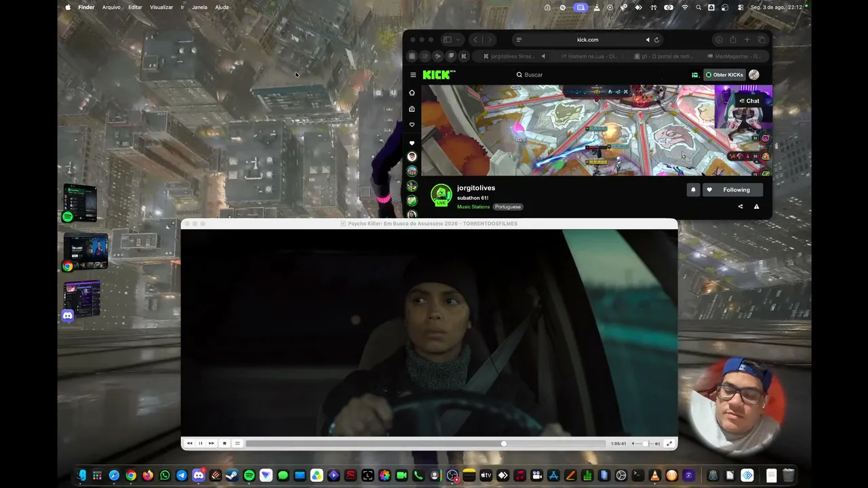Mute the jorgitolives Safari tab audio

[543, 56]
